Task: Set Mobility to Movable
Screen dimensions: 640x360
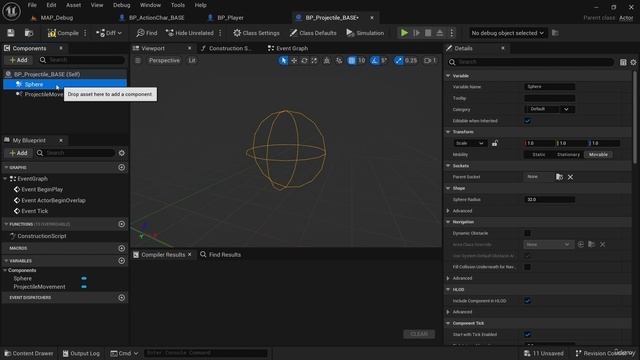Action: (x=598, y=155)
